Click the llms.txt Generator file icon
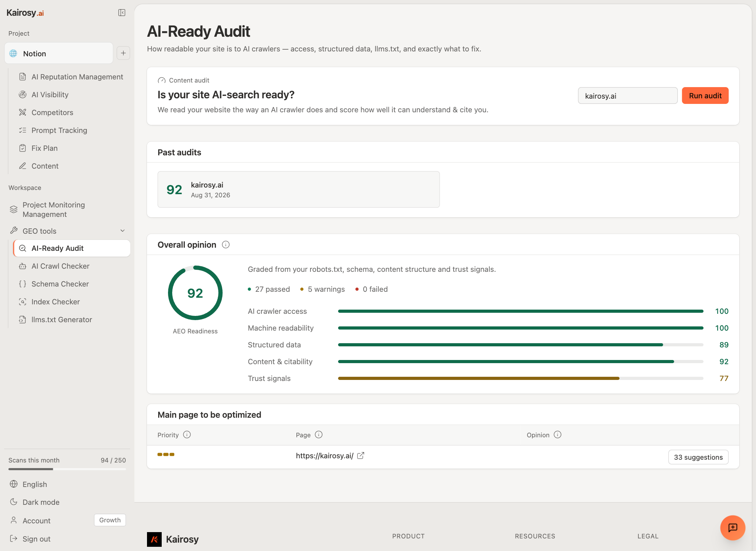Image resolution: width=756 pixels, height=551 pixels. click(23, 319)
